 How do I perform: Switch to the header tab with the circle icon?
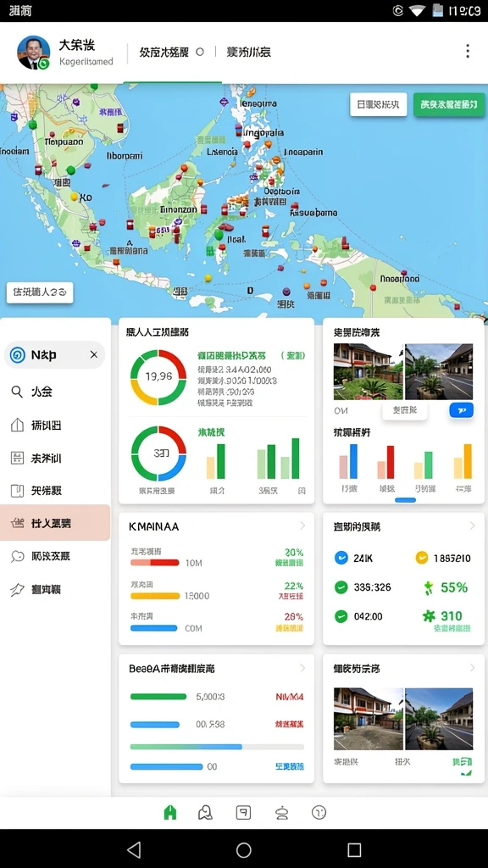(171, 52)
